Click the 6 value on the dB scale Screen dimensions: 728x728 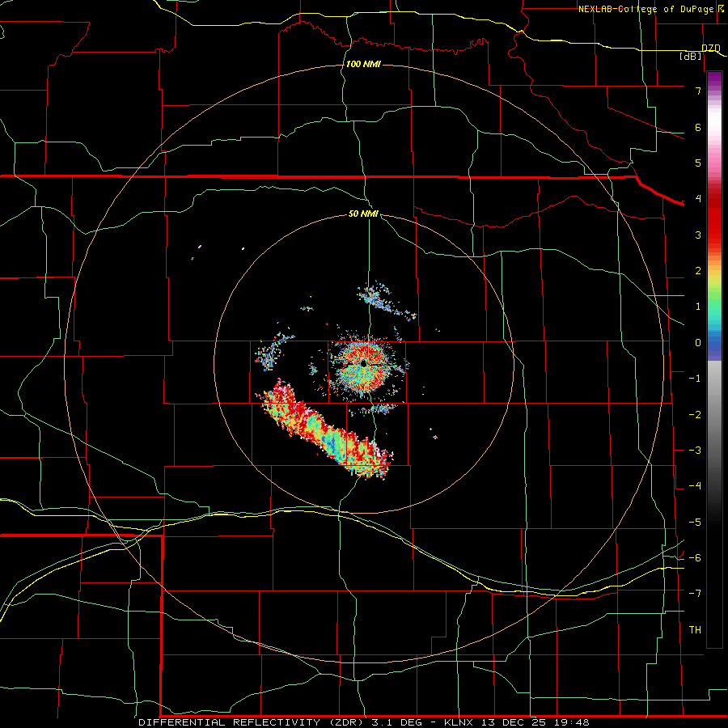(x=698, y=127)
